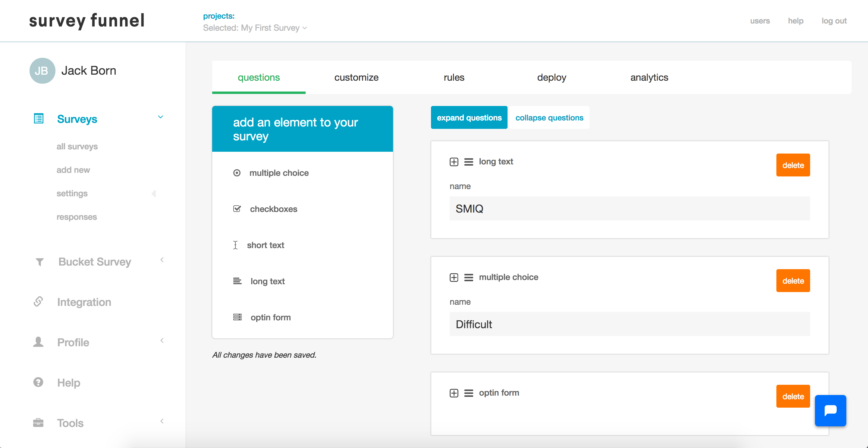Click the JB user avatar
Screen dimensions: 868x448
click(42, 71)
